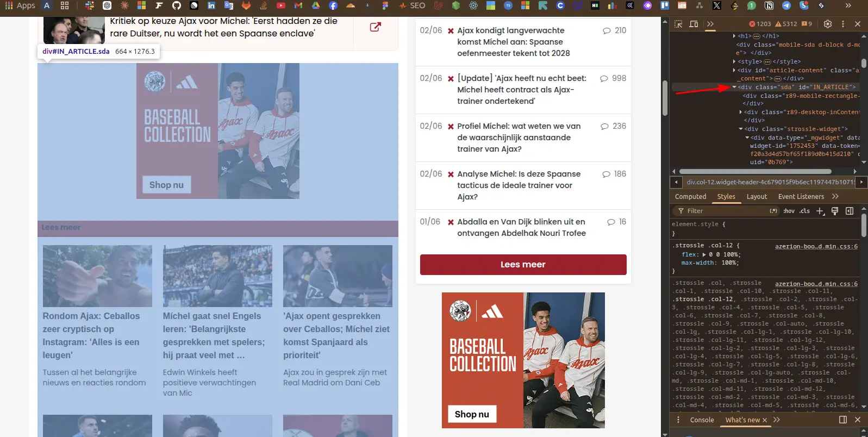Open the 9 issues counter
868x437 pixels.
tap(807, 24)
